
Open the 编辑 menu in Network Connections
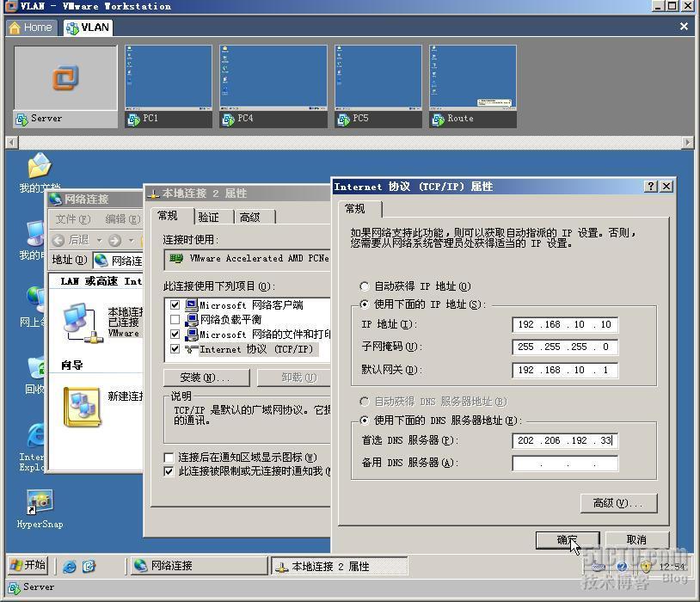pos(123,219)
